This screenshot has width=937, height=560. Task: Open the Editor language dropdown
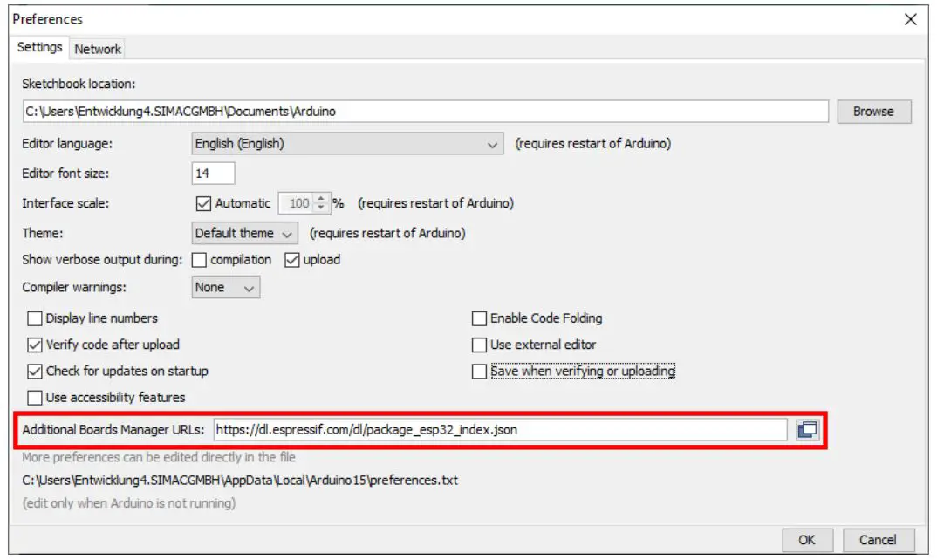[x=347, y=143]
